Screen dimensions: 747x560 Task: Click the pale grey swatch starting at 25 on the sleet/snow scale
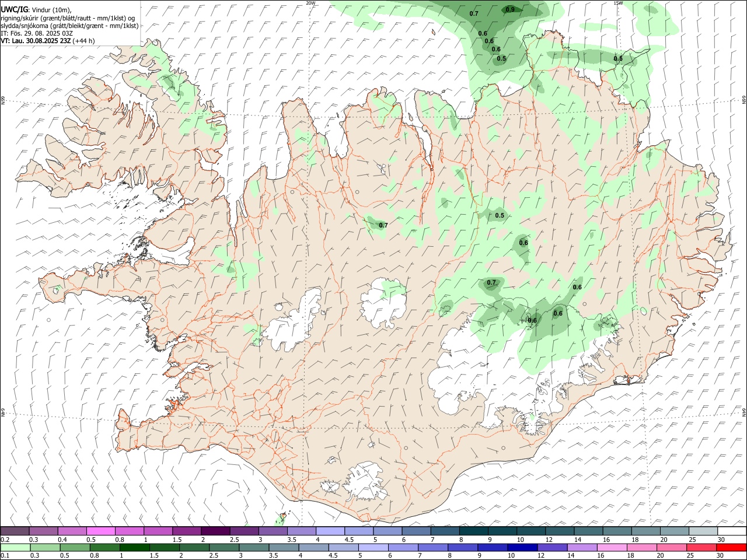pyautogui.click(x=703, y=531)
